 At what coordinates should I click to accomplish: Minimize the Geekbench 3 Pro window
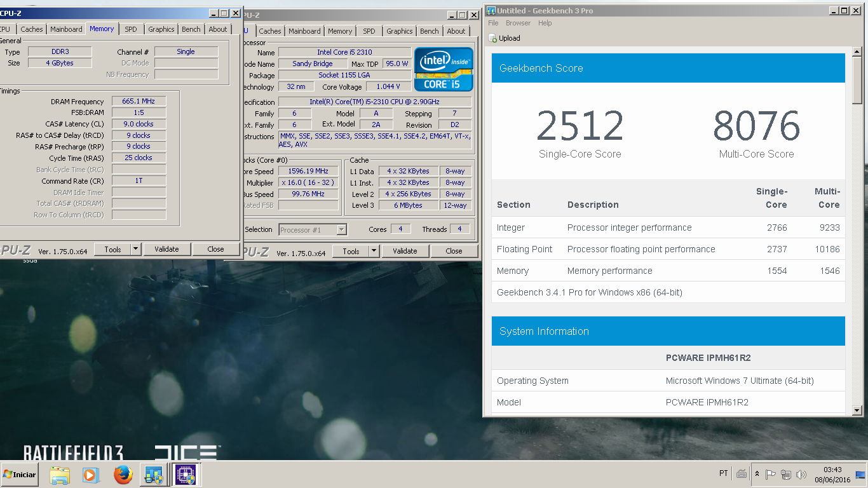[834, 10]
